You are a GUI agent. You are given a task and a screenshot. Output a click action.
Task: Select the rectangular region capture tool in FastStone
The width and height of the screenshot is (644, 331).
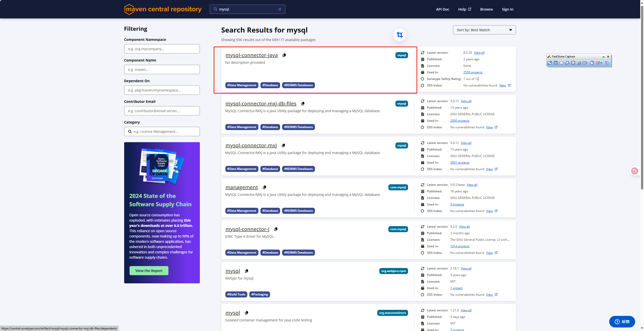tap(561, 63)
